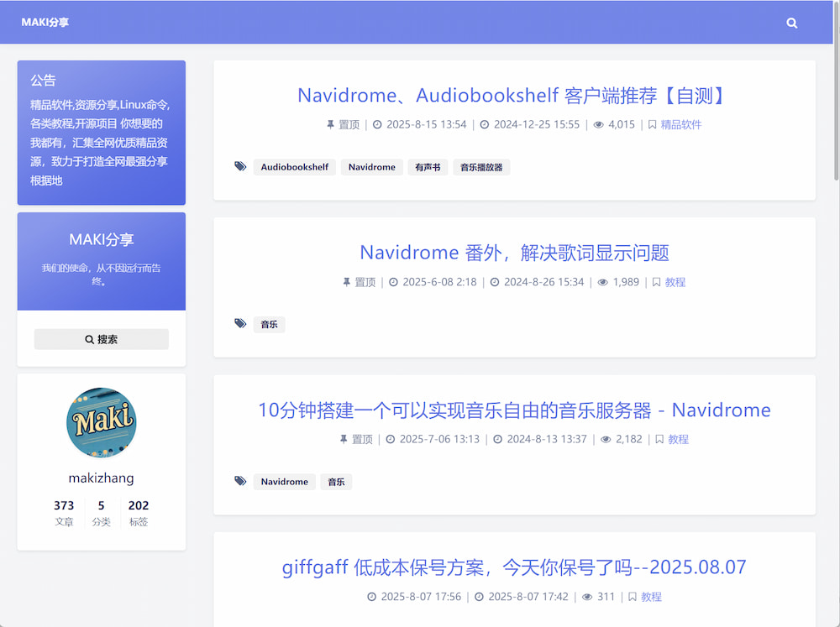This screenshot has width=840, height=627.
Task: Click the page vertical scrollbar
Action: (836, 92)
